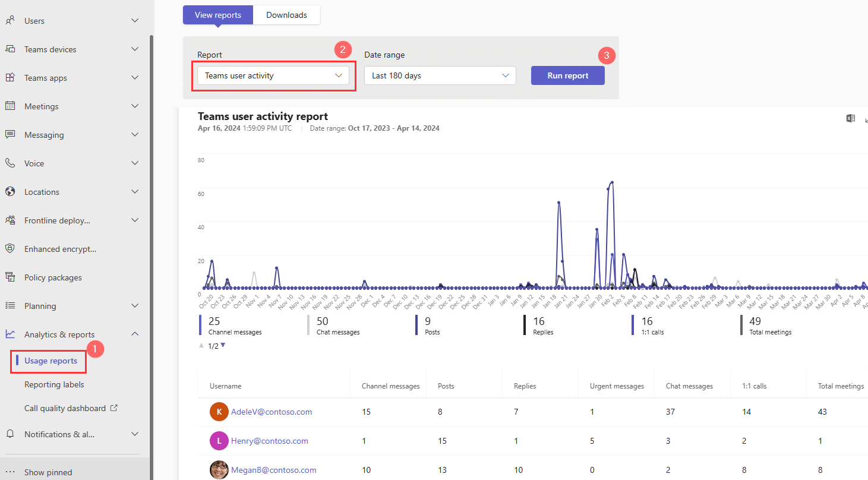The image size is (868, 480).
Task: Click the Teams devices sidebar icon
Action: [10, 49]
